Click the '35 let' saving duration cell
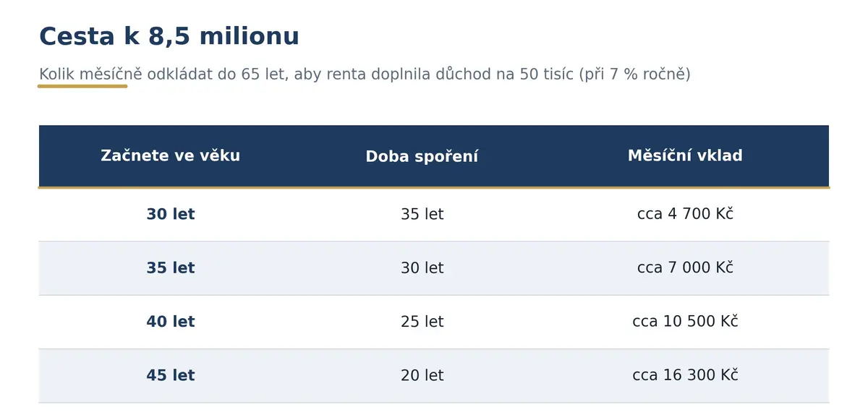This screenshot has height=420, width=868. (422, 215)
